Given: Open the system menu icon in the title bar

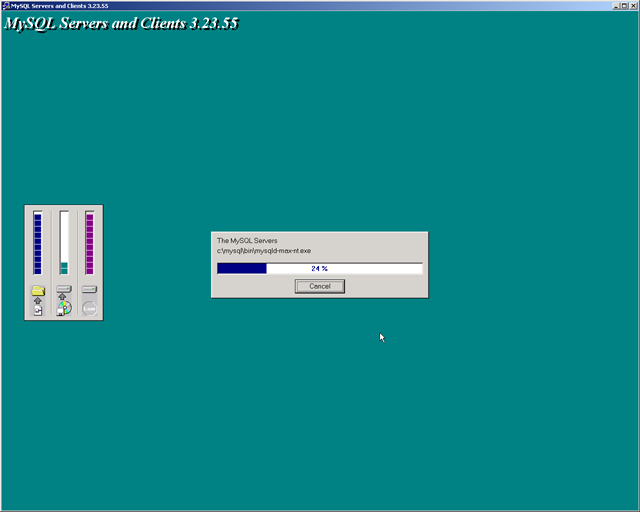Looking at the screenshot, I should click(x=6, y=6).
